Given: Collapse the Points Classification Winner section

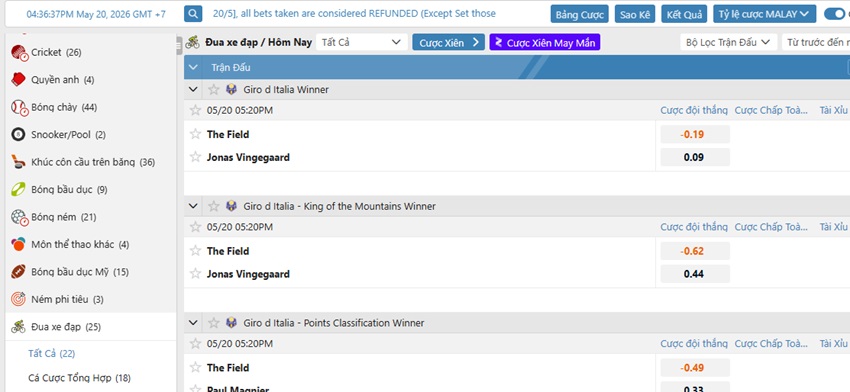Looking at the screenshot, I should pyautogui.click(x=193, y=323).
